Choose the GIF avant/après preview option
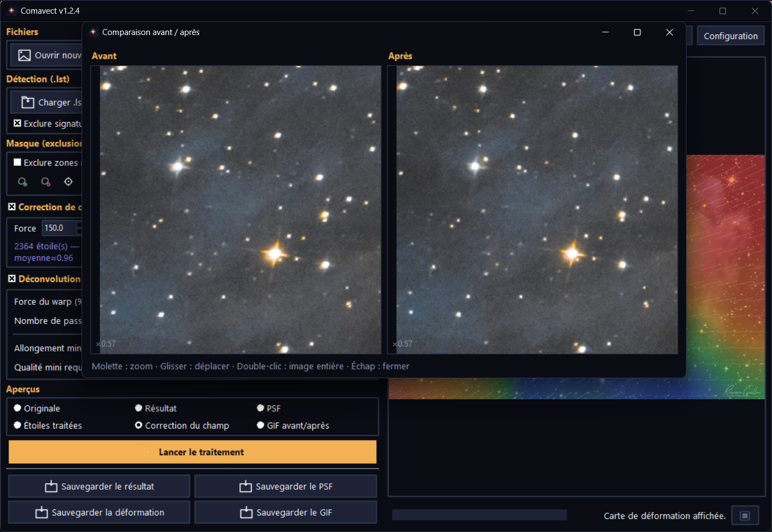 click(x=261, y=425)
